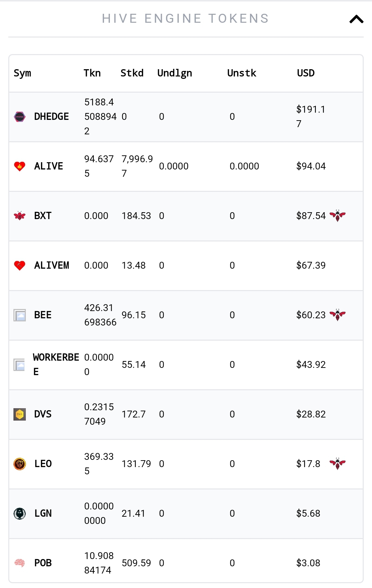Collapse the Hive Engine Tokens section chevron
This screenshot has width=372, height=588.
click(356, 19)
